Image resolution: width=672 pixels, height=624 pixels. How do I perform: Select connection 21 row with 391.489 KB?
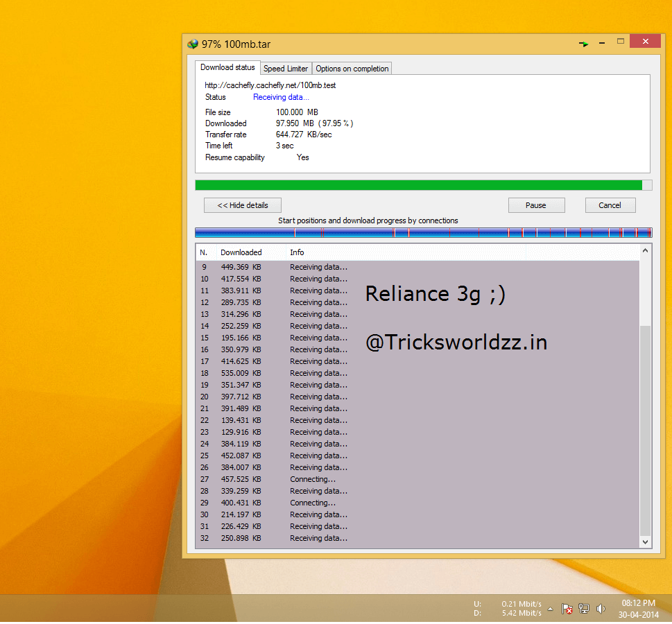tap(418, 408)
